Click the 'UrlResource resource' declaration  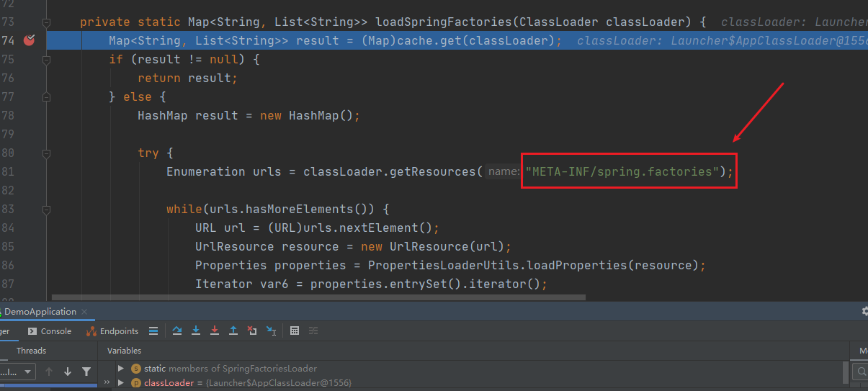pyautogui.click(x=353, y=246)
